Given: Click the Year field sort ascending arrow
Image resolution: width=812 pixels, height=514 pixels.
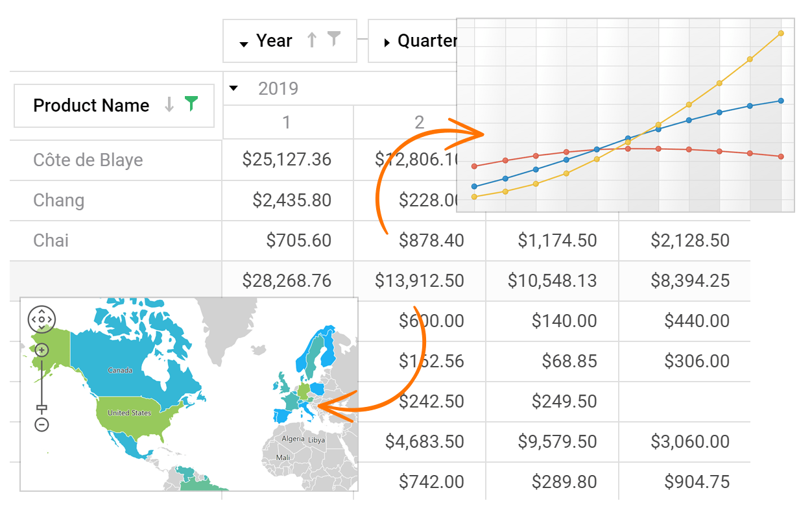Looking at the screenshot, I should tap(312, 40).
